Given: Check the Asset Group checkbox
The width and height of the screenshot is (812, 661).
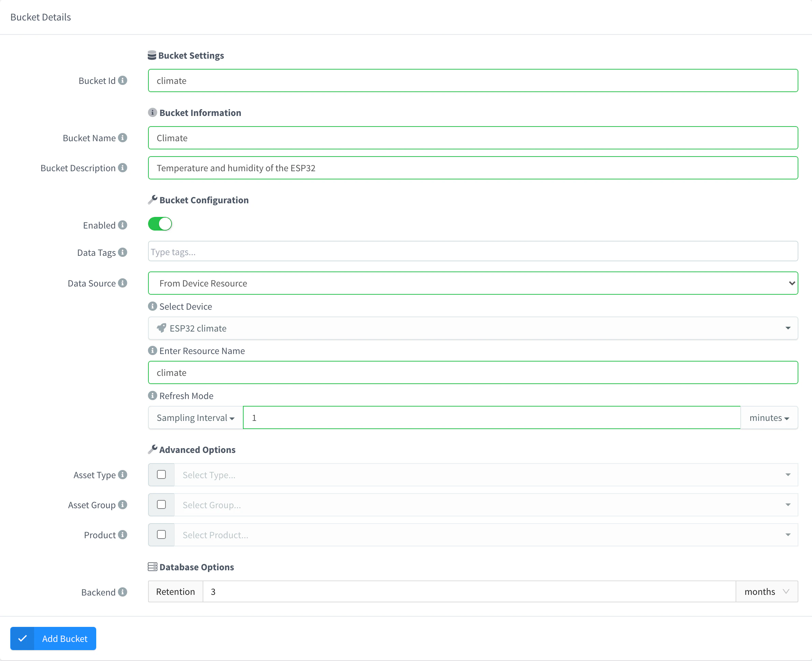Looking at the screenshot, I should point(161,504).
